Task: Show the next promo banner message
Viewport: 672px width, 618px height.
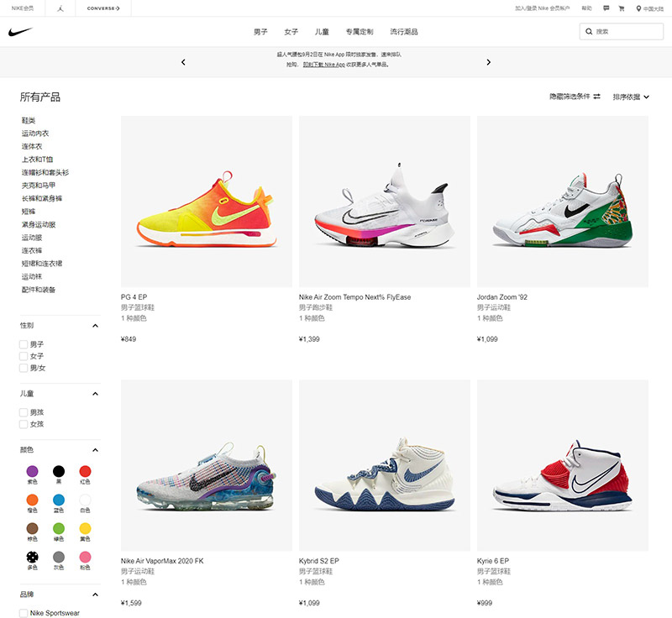Action: point(489,62)
